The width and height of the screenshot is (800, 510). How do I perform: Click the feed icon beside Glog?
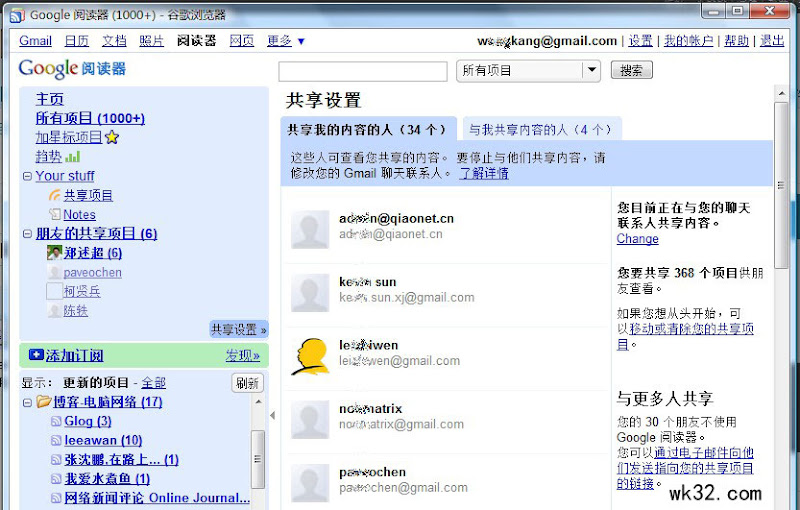point(56,421)
